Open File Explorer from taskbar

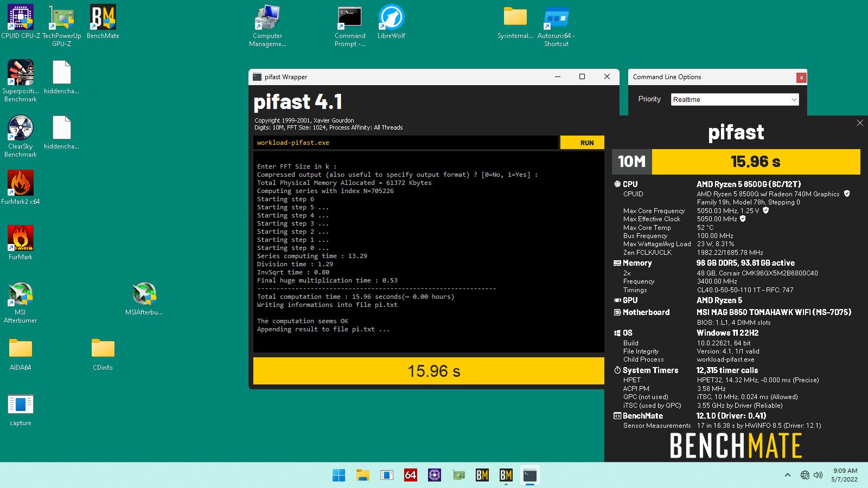coord(363,475)
